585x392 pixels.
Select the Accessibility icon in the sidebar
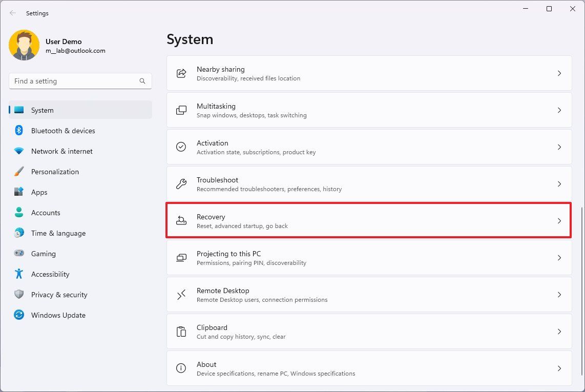(18, 274)
